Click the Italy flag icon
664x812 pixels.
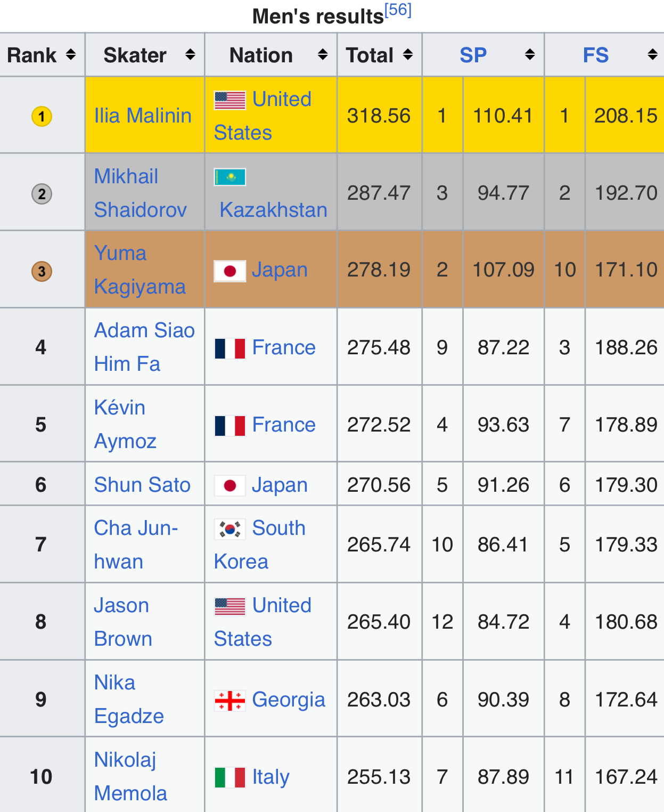tap(229, 777)
